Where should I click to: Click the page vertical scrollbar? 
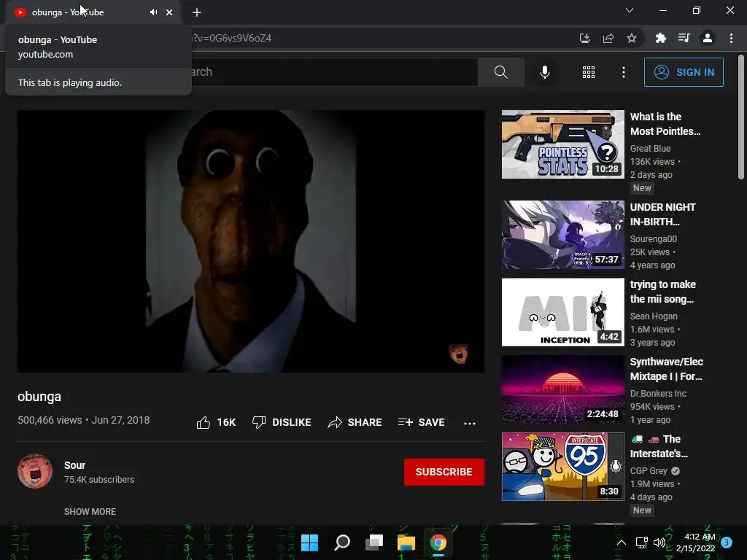pos(741,117)
